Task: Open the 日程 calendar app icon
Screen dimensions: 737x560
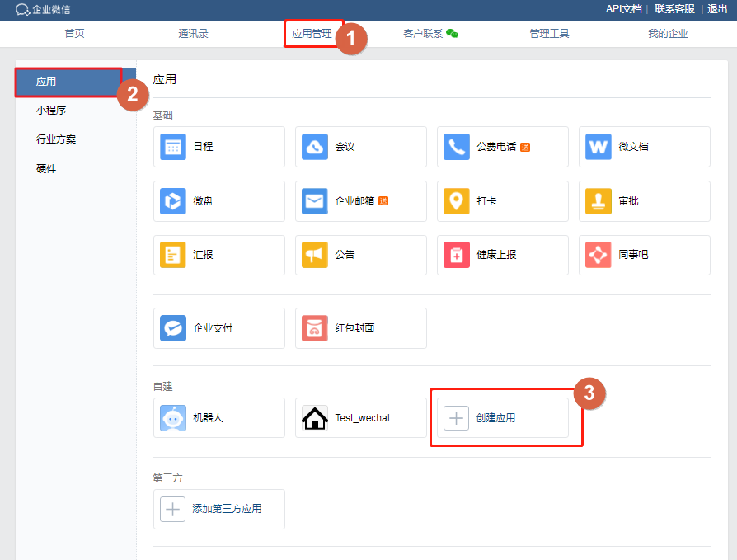Action: pyautogui.click(x=173, y=147)
